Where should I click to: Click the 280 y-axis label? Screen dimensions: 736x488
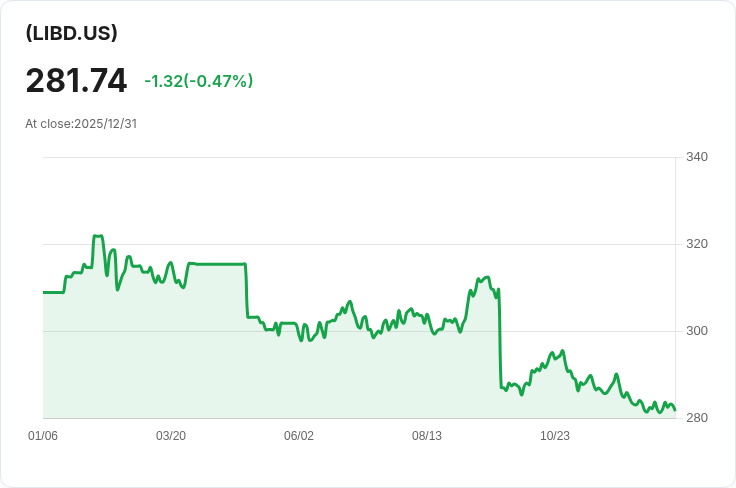(697, 418)
